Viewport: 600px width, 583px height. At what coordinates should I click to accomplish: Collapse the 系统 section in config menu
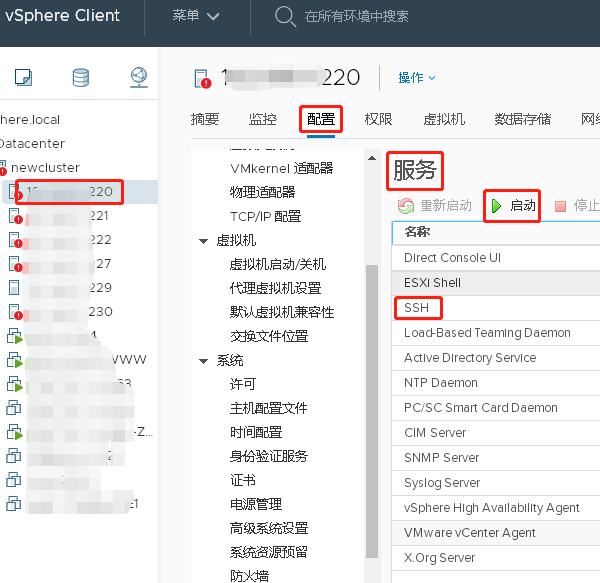(x=204, y=361)
